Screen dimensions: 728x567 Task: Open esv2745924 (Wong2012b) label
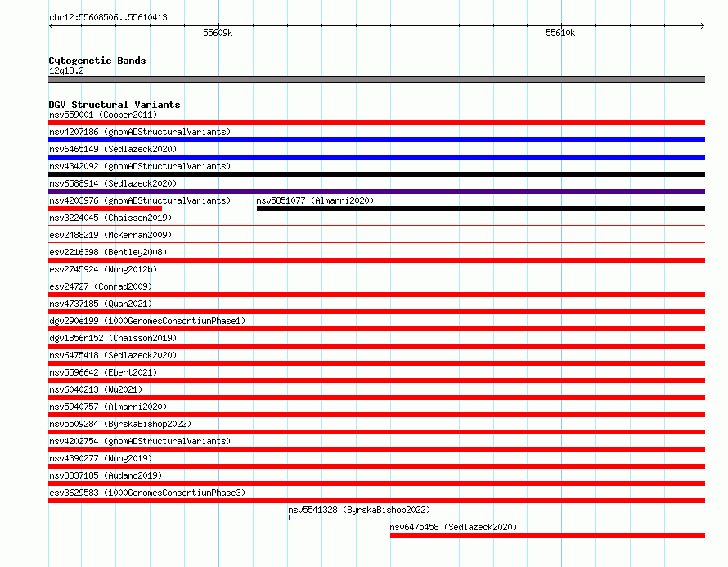[103, 269]
